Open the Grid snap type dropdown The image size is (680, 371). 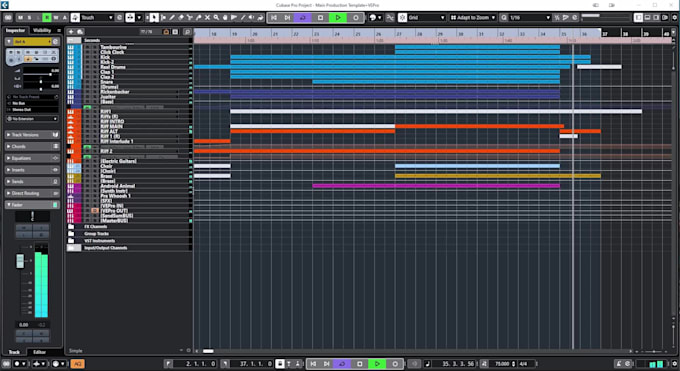tap(426, 17)
